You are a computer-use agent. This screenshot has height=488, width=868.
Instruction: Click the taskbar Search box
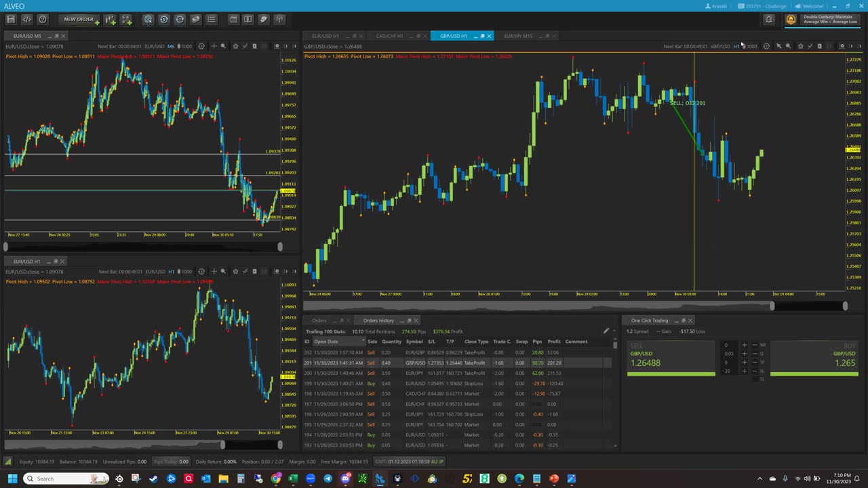(64, 479)
